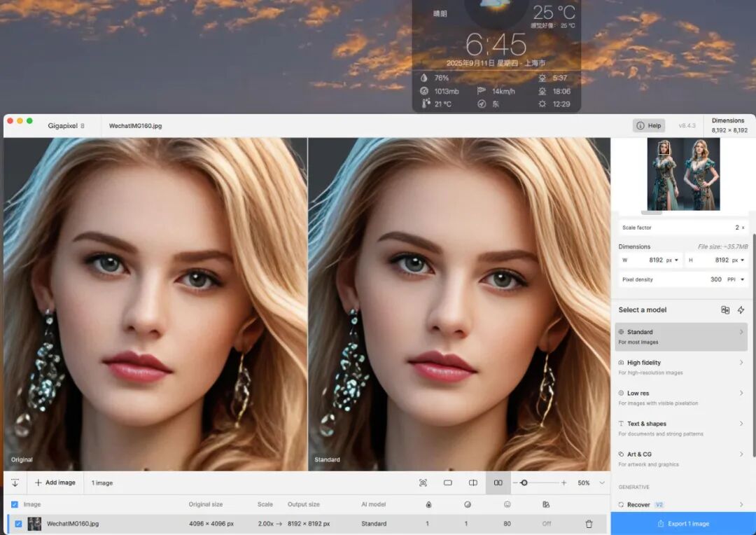Click the gamma correction column icon
The height and width of the screenshot is (535, 756).
point(546,505)
